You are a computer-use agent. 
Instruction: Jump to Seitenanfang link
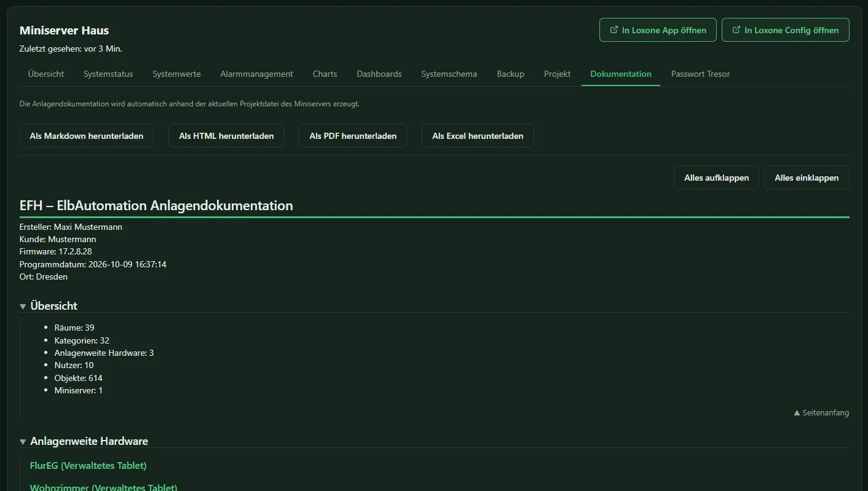tap(821, 413)
